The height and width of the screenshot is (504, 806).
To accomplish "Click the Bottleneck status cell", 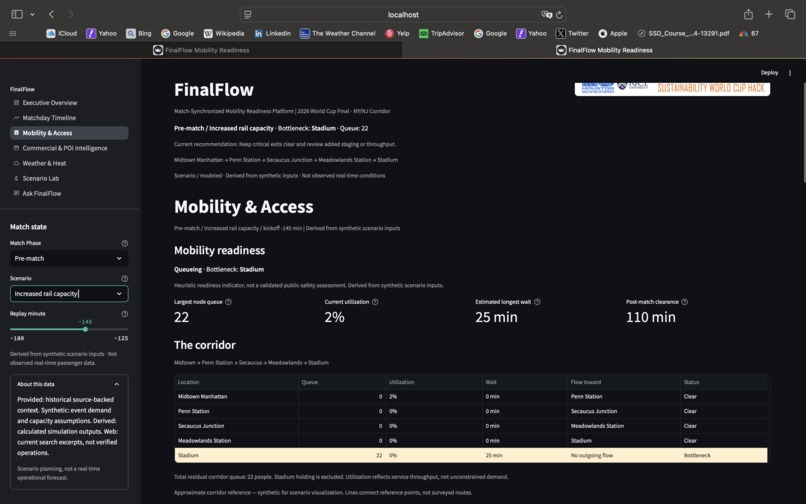I will (x=724, y=456).
